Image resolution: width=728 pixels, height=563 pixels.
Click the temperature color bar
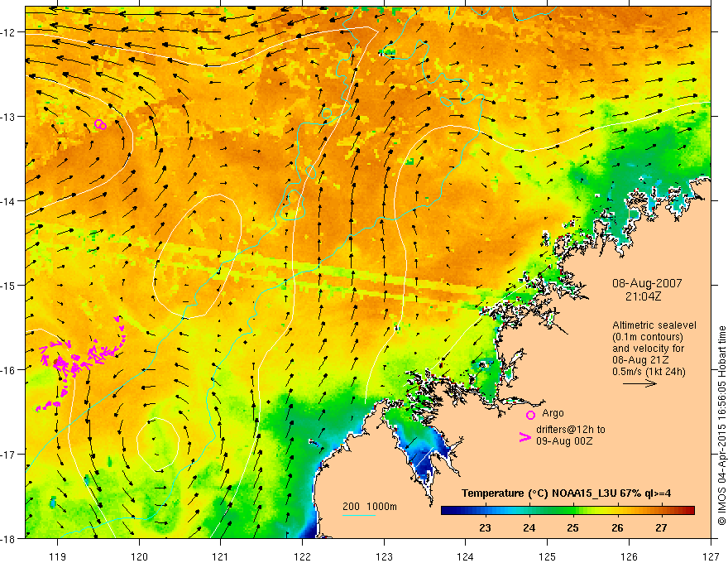568,510
